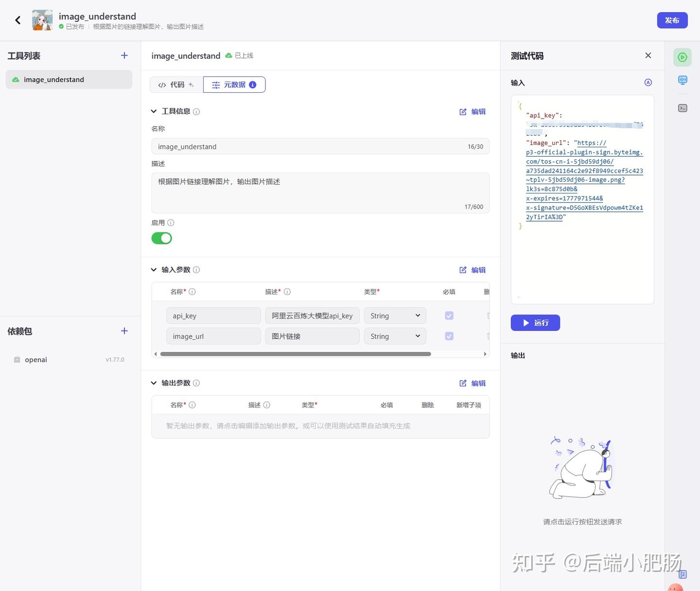Switch to the 元数据 tab
Image resolution: width=700 pixels, height=591 pixels.
point(234,85)
